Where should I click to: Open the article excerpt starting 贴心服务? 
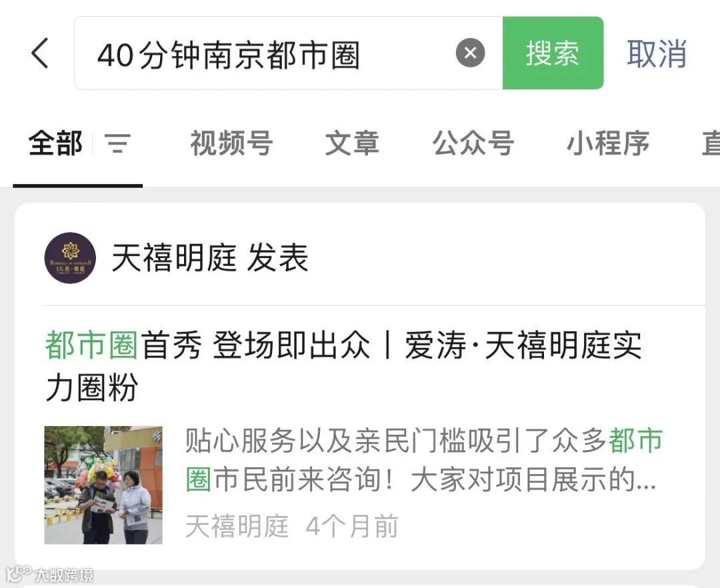(424, 460)
